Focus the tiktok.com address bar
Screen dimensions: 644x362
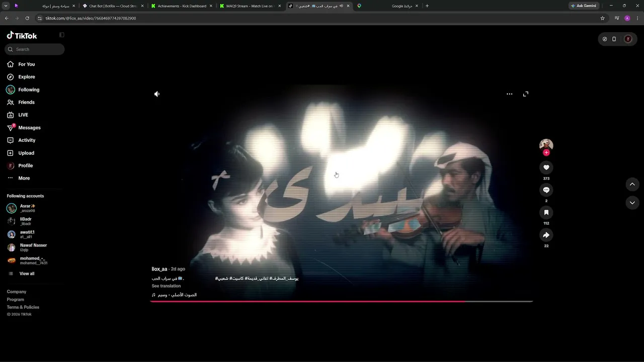pos(322,18)
